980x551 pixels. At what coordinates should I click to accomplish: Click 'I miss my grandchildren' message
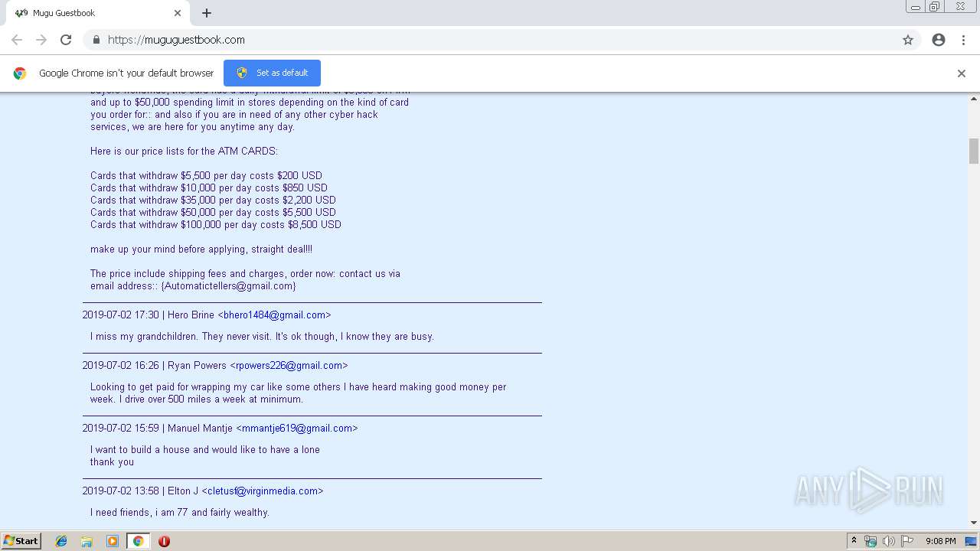point(262,337)
